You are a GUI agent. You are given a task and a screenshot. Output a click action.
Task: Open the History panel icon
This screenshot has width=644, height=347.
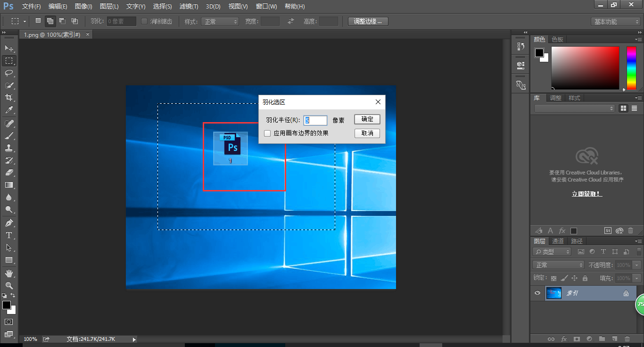[520, 46]
